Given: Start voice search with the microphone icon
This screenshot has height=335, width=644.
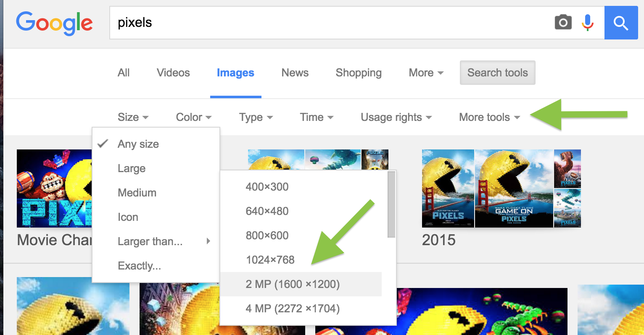Looking at the screenshot, I should pos(587,22).
